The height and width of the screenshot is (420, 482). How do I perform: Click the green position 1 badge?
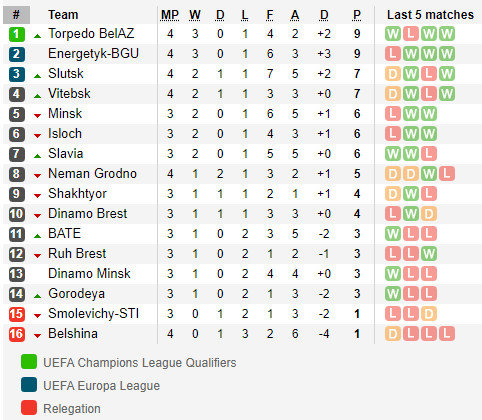[x=17, y=34]
